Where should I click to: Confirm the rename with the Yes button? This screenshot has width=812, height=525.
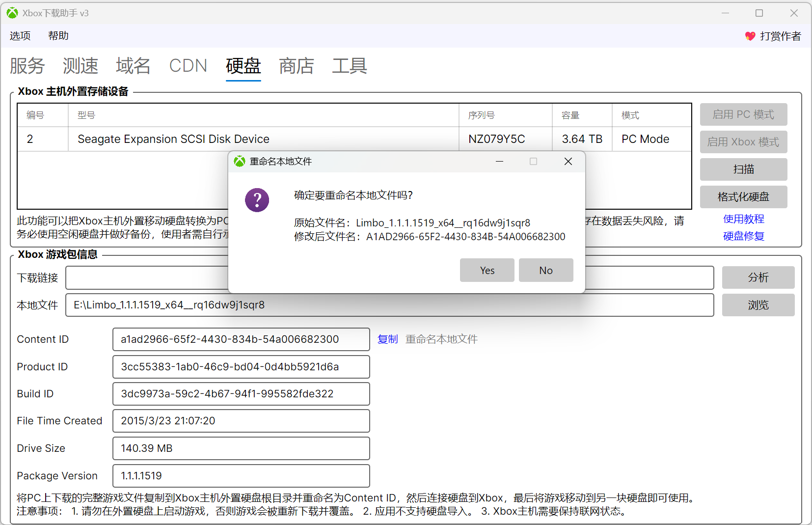[x=487, y=270]
